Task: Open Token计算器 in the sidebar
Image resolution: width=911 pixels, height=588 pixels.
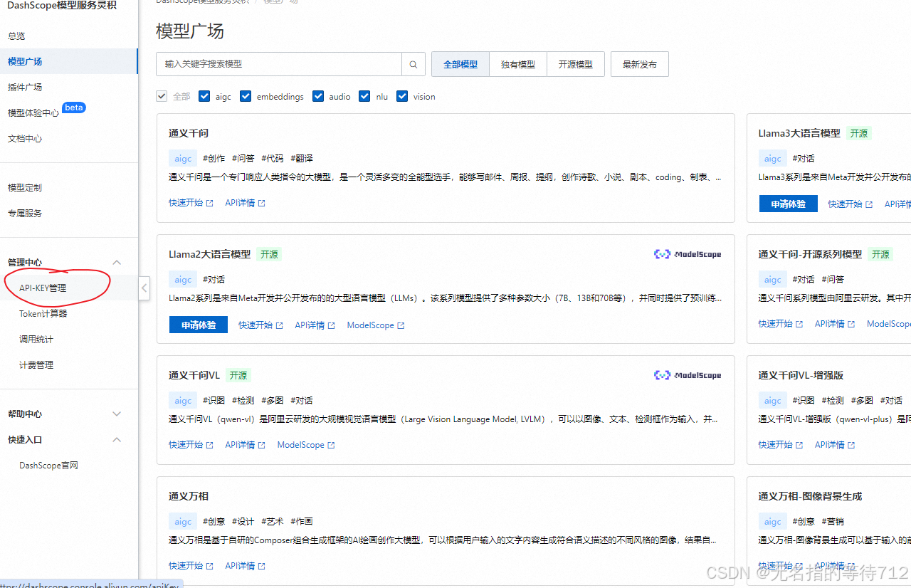Action: [43, 314]
